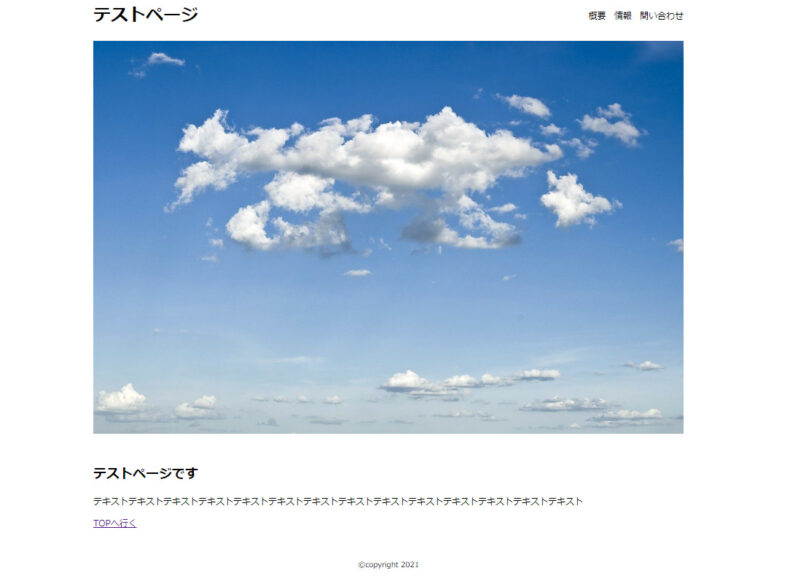Click the テストページ site title

pyautogui.click(x=145, y=15)
